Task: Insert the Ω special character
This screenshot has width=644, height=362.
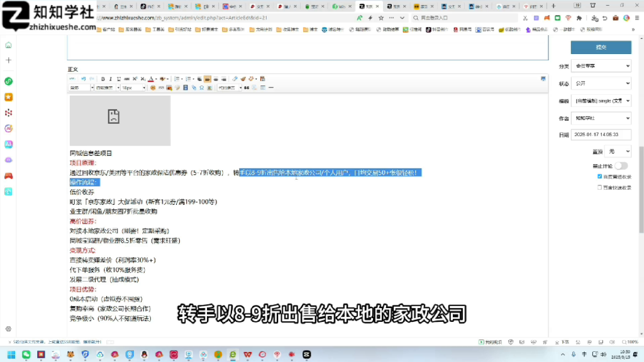Action: [x=203, y=88]
